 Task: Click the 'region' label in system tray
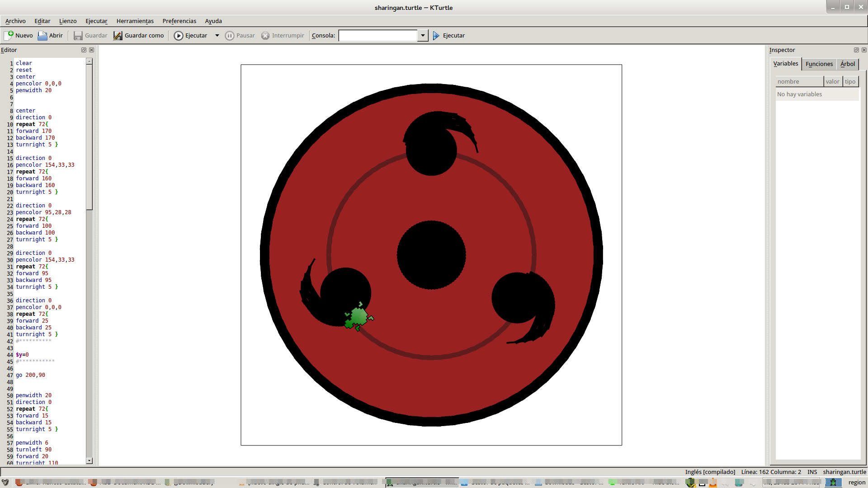coord(857,483)
